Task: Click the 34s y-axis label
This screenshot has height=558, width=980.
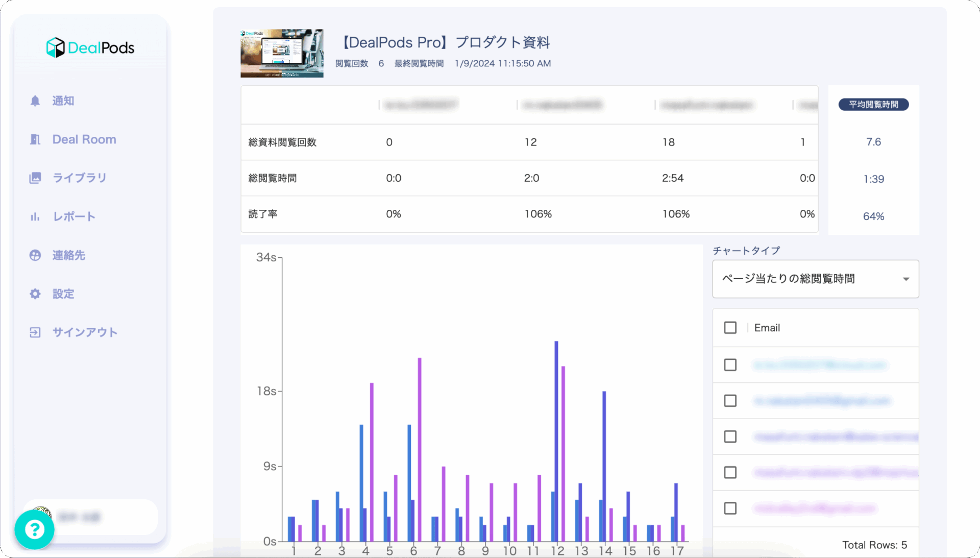Action: click(266, 257)
